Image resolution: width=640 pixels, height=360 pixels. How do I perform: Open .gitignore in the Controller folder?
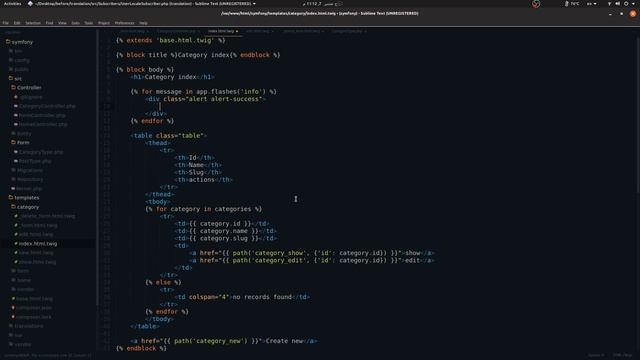pos(31,97)
